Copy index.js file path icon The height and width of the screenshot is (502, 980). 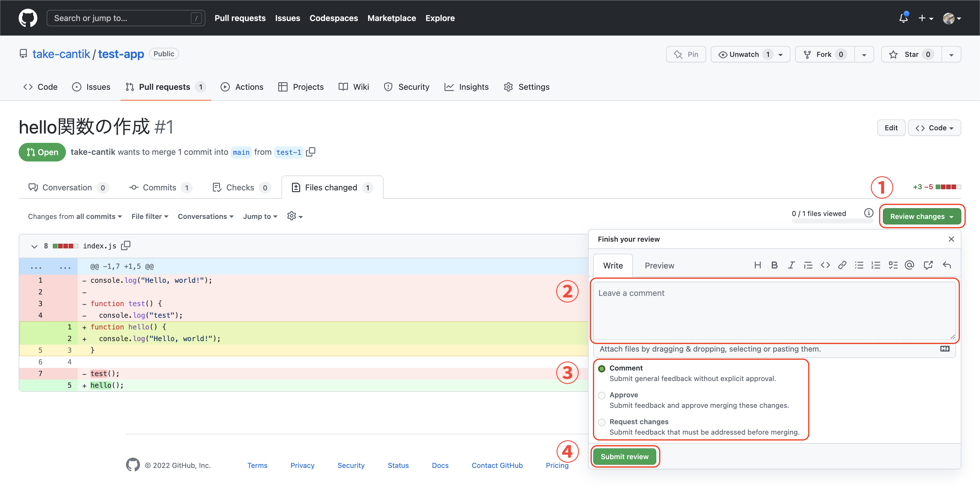coord(125,246)
